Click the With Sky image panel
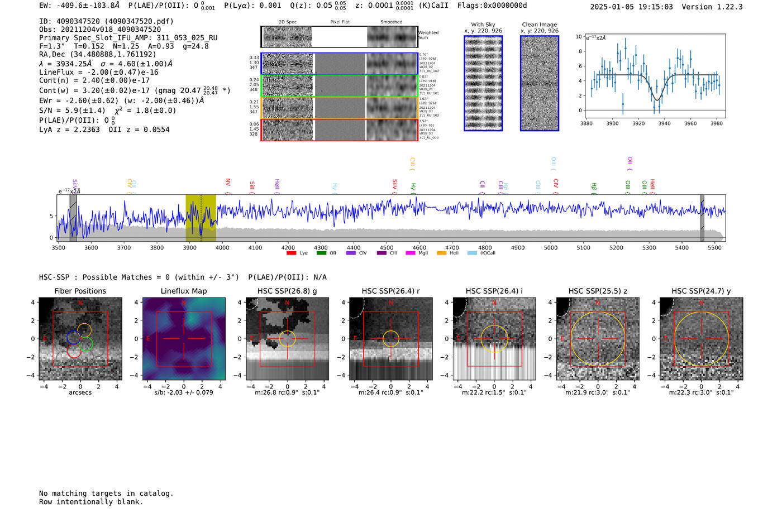The height and width of the screenshot is (532, 782). [483, 83]
